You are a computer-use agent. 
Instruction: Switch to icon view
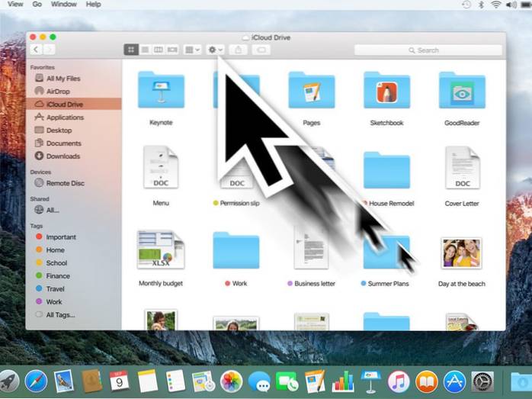click(x=131, y=50)
